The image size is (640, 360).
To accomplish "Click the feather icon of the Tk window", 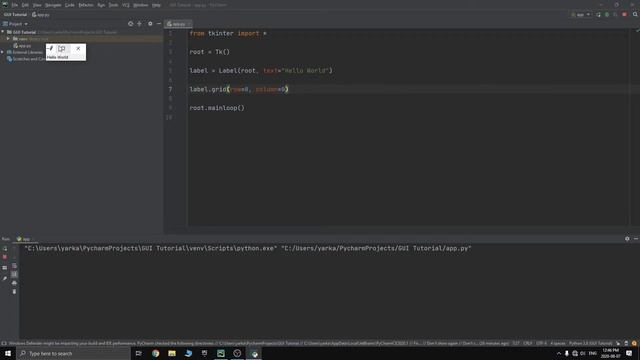I will [x=51, y=49].
